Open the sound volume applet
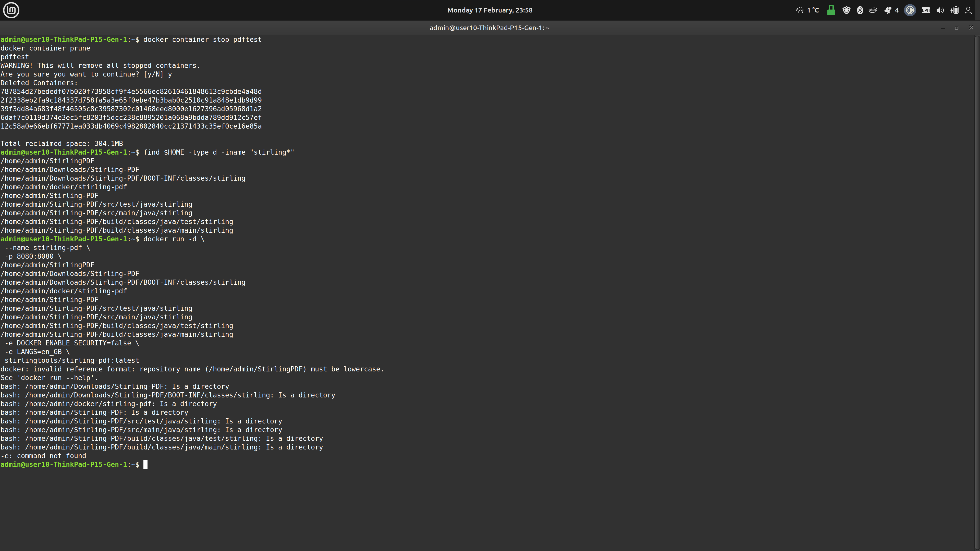 pyautogui.click(x=940, y=10)
